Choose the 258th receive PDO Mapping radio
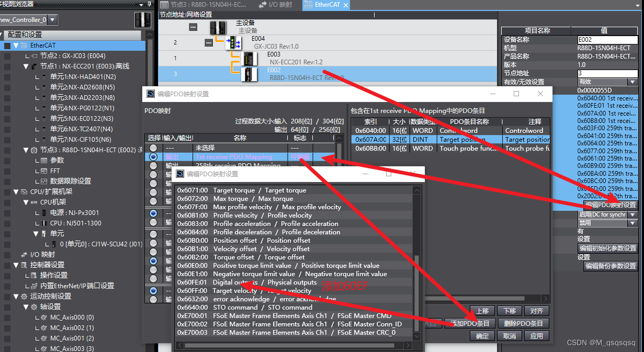This screenshot has width=644, height=352. pos(153,165)
